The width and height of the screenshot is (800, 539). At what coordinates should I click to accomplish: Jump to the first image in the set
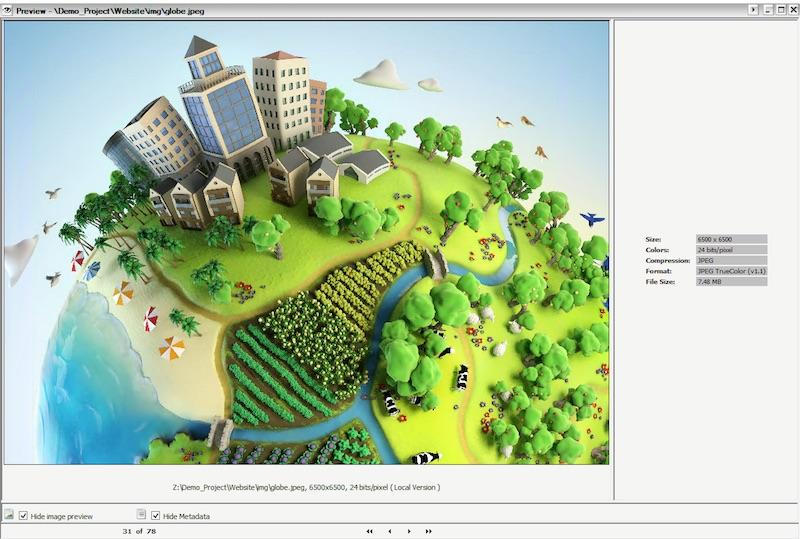tap(370, 531)
